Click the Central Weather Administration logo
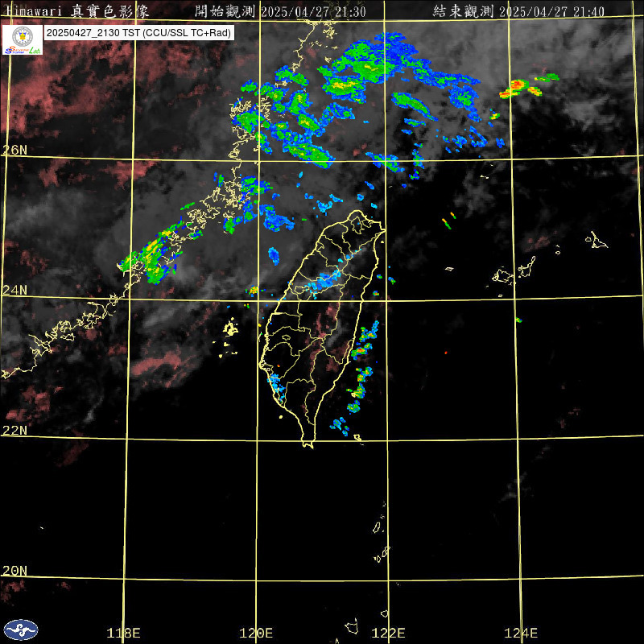Image resolution: width=644 pixels, height=644 pixels. tap(21, 630)
